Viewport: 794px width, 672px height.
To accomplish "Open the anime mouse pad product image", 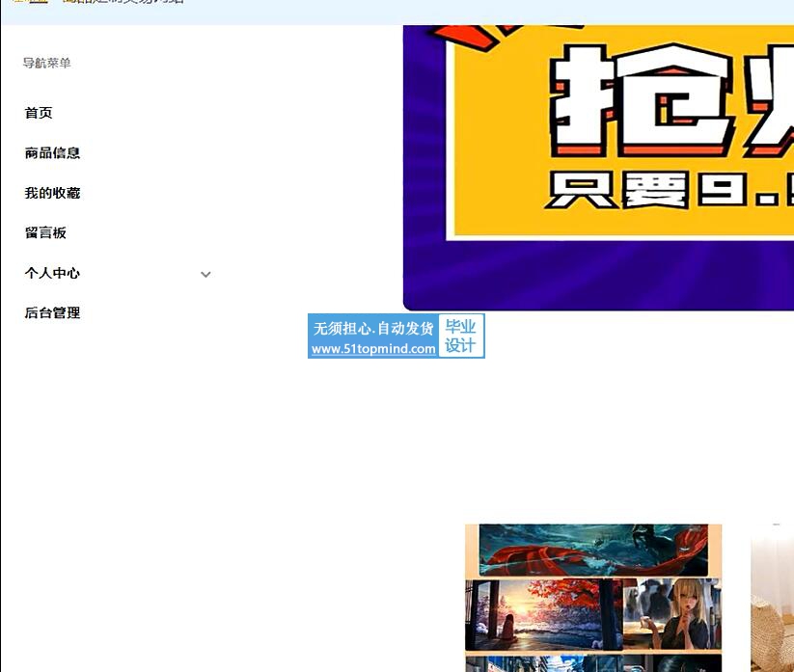I will click(593, 598).
